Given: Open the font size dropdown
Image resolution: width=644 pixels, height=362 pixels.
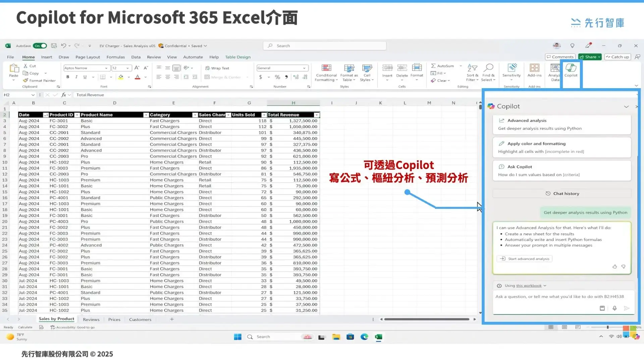Looking at the screenshot, I should click(127, 68).
